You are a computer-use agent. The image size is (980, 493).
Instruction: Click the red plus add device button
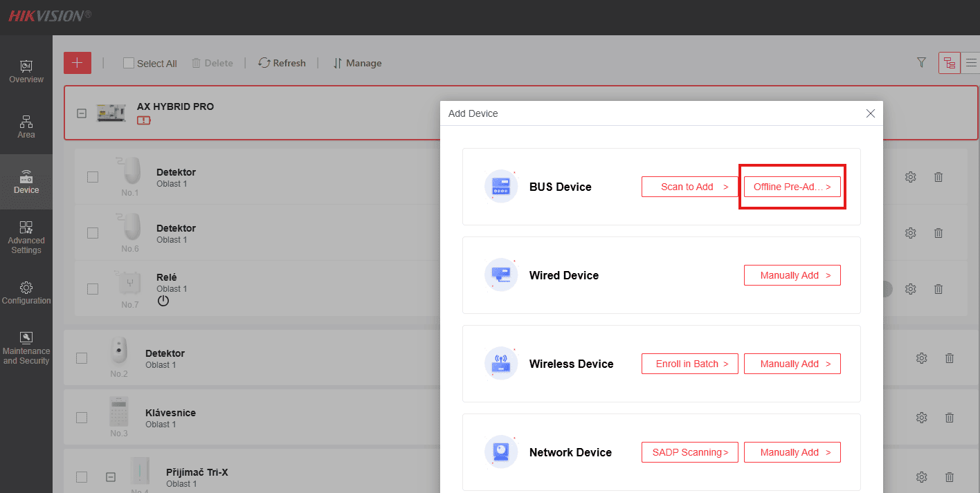coord(77,63)
